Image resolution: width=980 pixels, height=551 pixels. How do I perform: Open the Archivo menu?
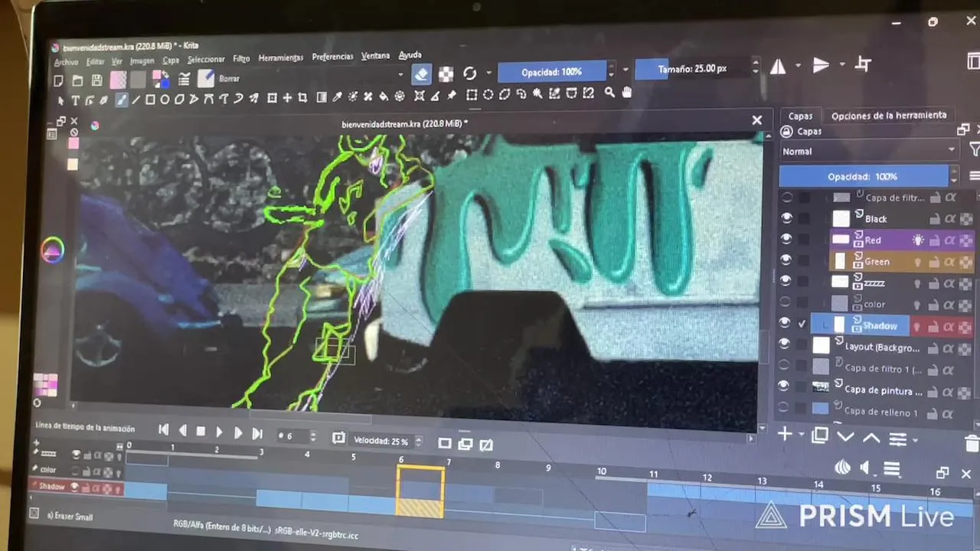tap(66, 62)
